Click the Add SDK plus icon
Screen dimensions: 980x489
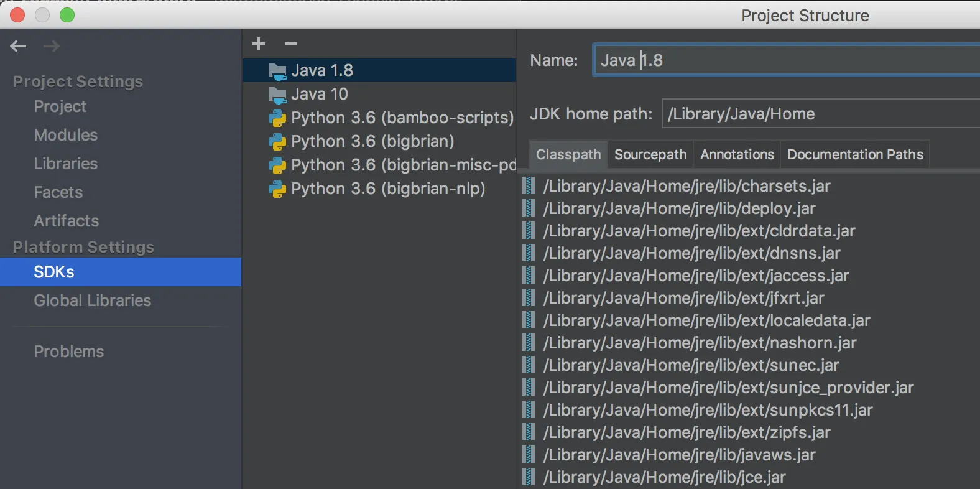259,44
